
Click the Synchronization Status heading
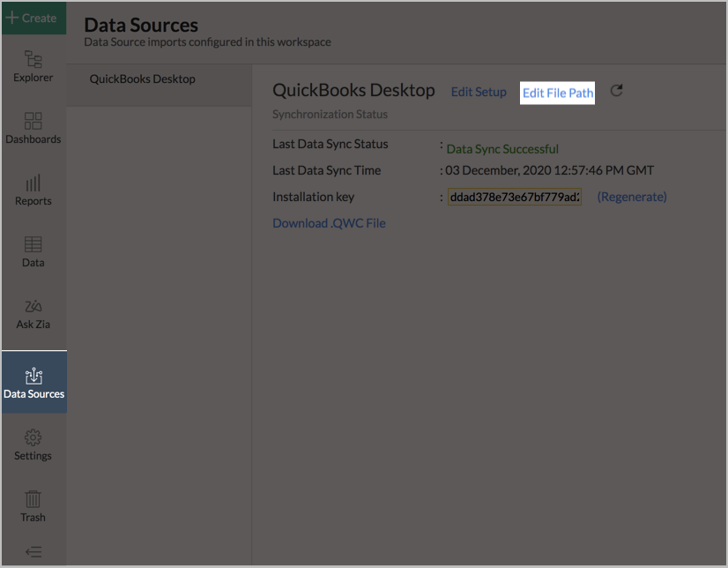point(331,115)
